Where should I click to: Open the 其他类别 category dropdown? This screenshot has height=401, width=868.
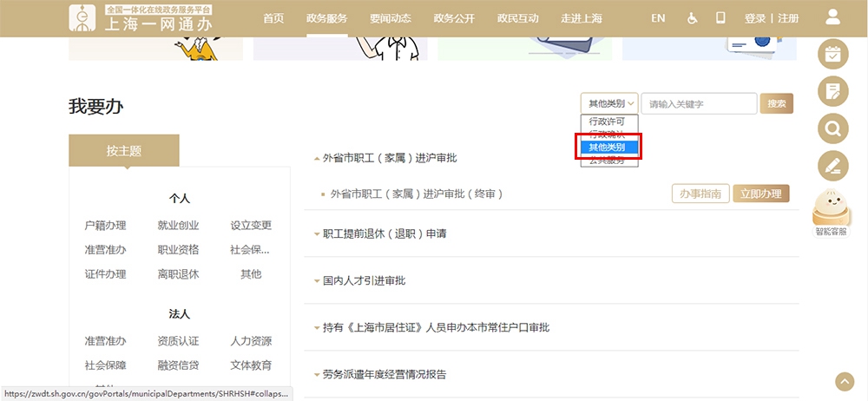(609, 104)
